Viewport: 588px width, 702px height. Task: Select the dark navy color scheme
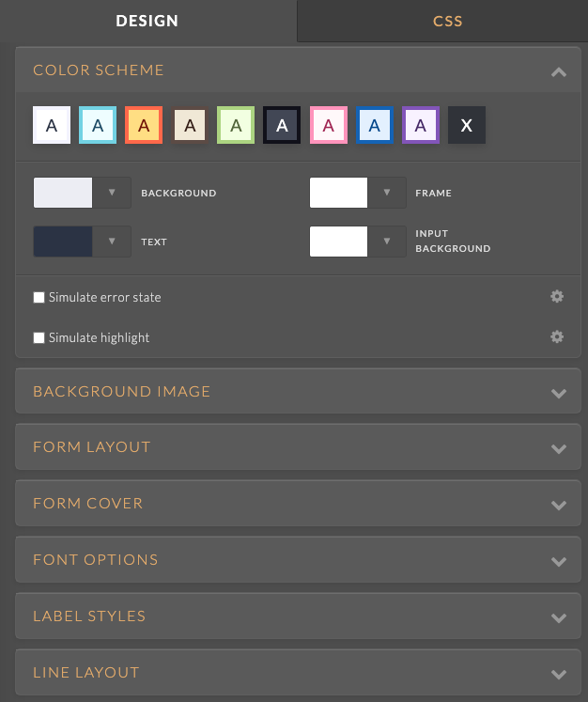click(282, 125)
